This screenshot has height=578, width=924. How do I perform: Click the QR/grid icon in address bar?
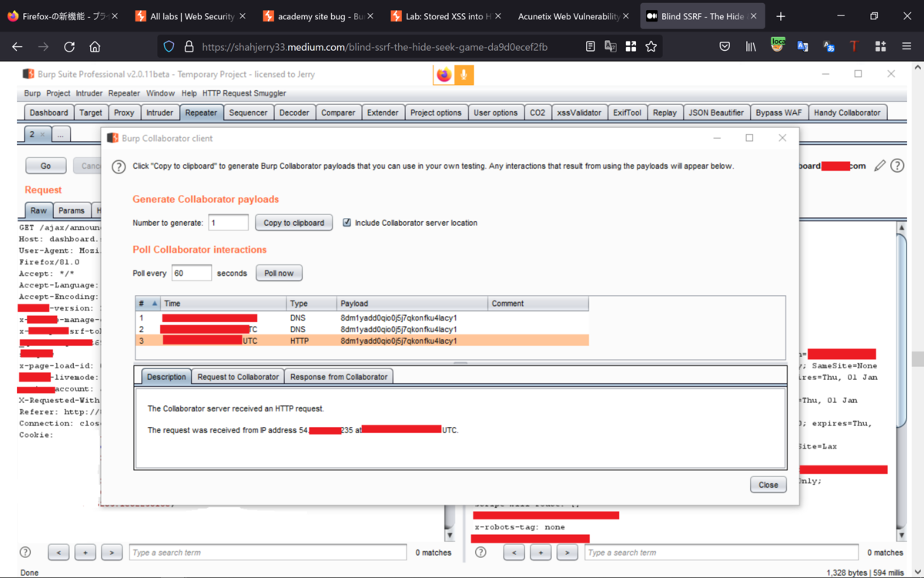tap(631, 47)
